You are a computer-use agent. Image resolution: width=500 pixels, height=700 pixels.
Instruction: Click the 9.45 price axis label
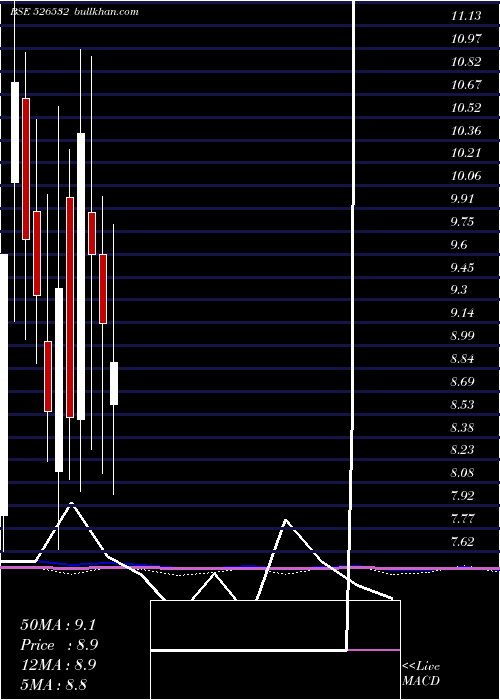(462, 267)
